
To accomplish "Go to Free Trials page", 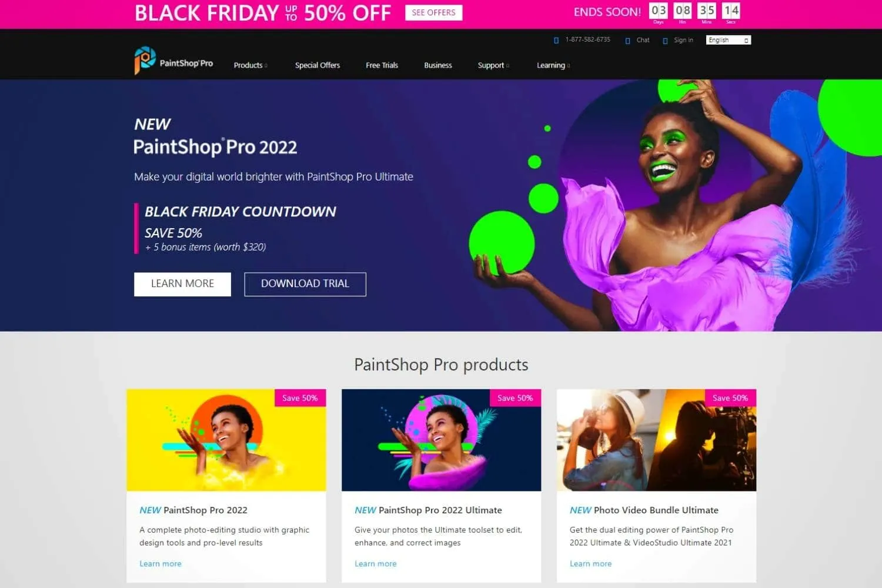I will coord(382,65).
